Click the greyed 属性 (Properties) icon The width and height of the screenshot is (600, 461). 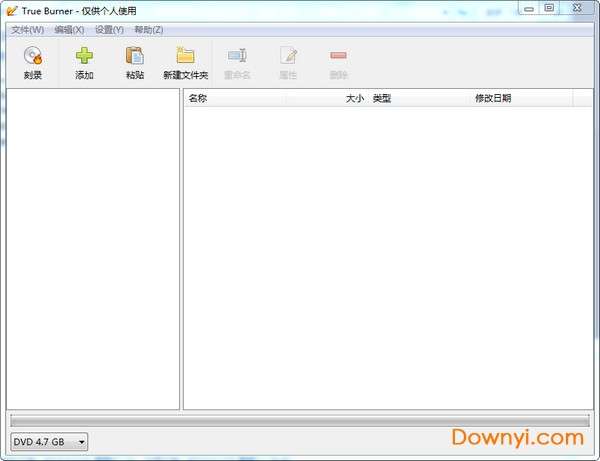click(x=288, y=56)
